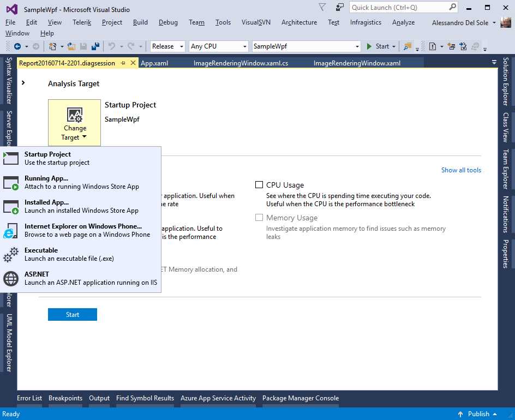Open the Start button dropdown arrow
Viewport: 515px width, 420px height.
tap(394, 46)
